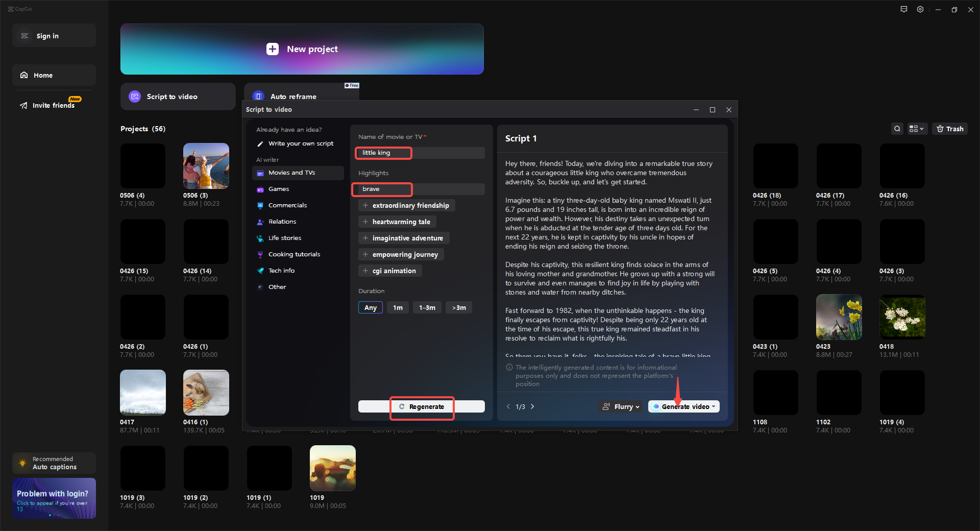Image resolution: width=980 pixels, height=531 pixels.
Task: Open the 1019 sunset project thumbnail
Action: 333,468
